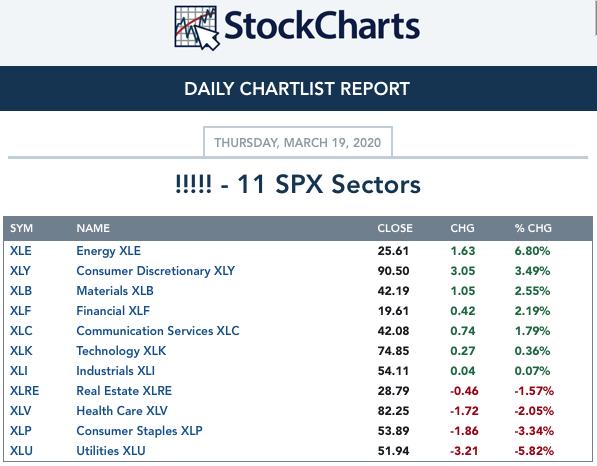
Task: Open the Energy XLE name link
Action: [x=109, y=251]
